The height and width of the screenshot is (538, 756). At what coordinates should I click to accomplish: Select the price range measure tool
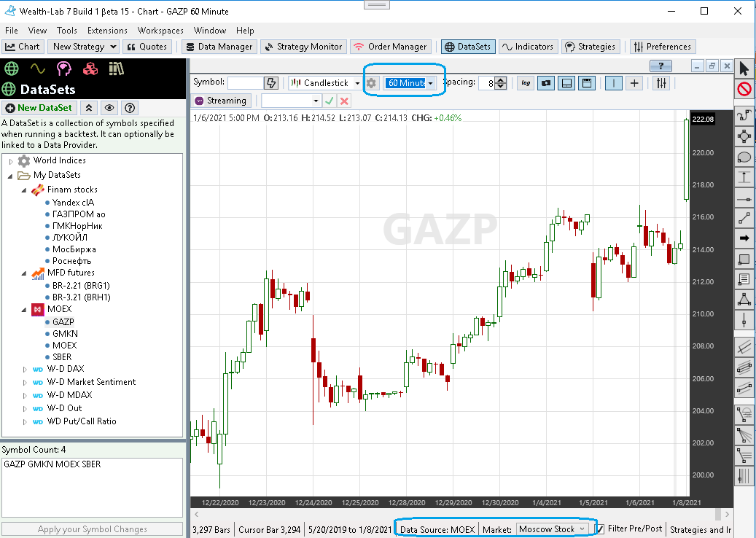[744, 178]
